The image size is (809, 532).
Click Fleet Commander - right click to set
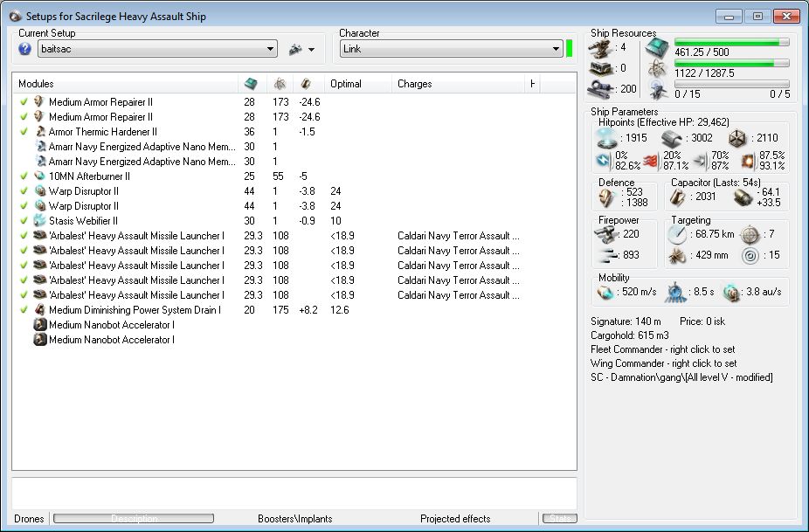[x=662, y=349]
